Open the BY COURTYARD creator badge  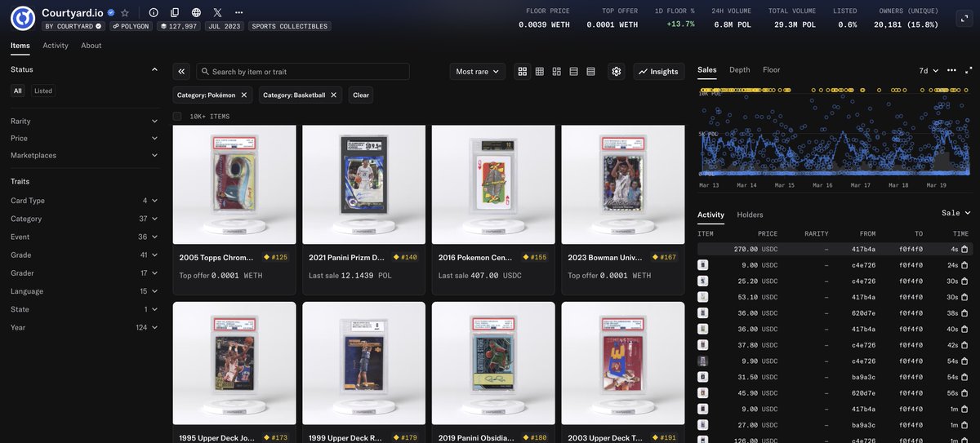(x=73, y=26)
